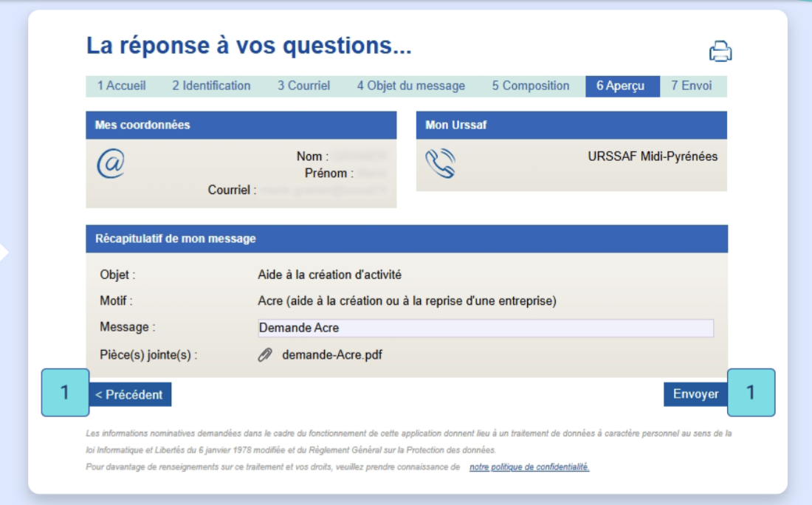Open attached file demande-Acre.pdf

click(332, 355)
